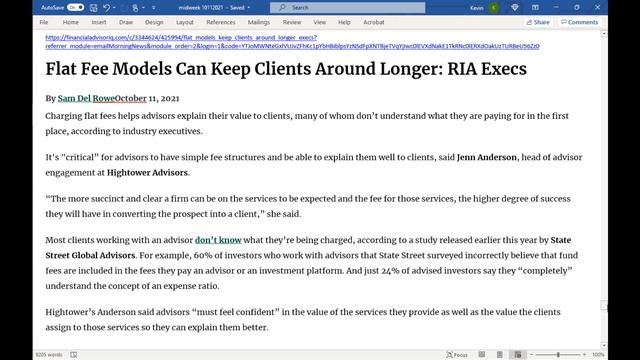Click the Undo arrow icon
Screen dimensions: 640x360
click(x=107, y=7)
